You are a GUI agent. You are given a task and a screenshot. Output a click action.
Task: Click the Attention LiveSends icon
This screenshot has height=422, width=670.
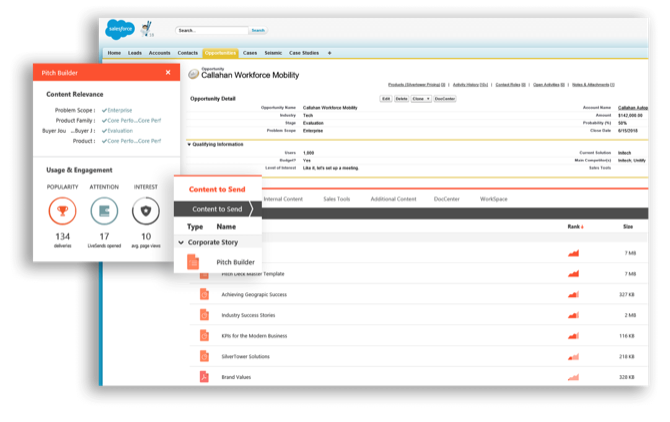coord(104,211)
